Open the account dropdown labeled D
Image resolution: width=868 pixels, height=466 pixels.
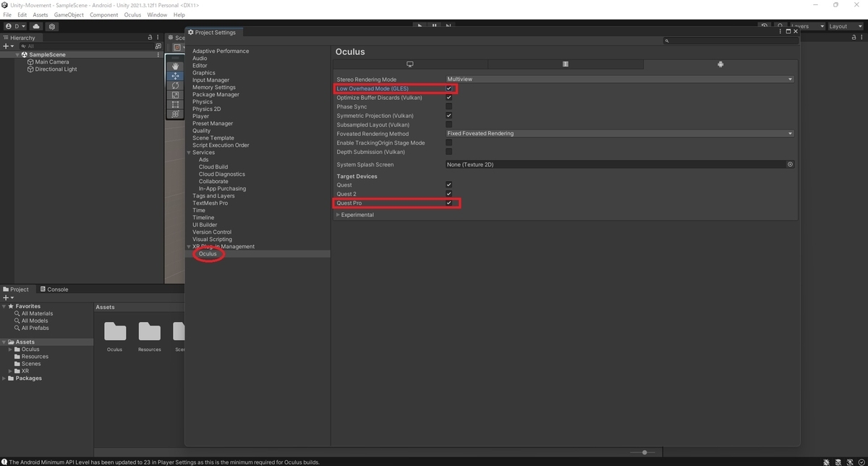14,26
